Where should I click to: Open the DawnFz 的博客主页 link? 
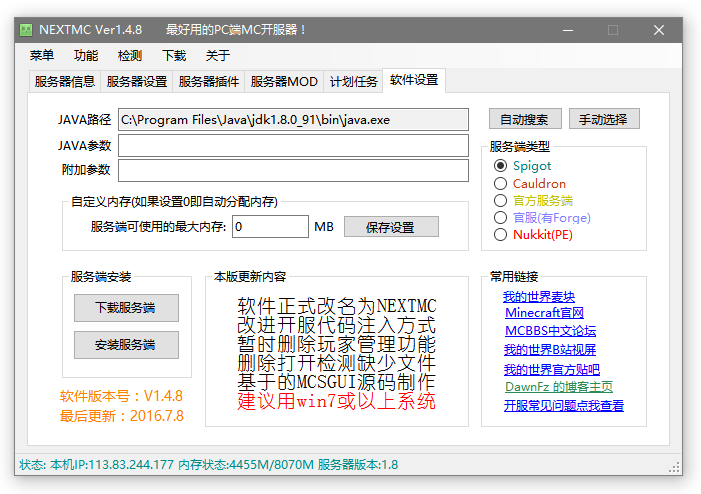coord(559,387)
